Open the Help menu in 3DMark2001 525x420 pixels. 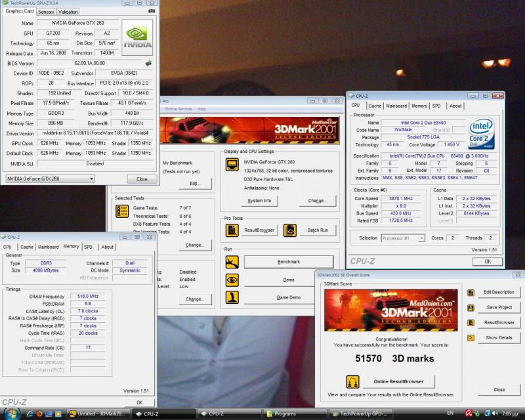point(201,109)
